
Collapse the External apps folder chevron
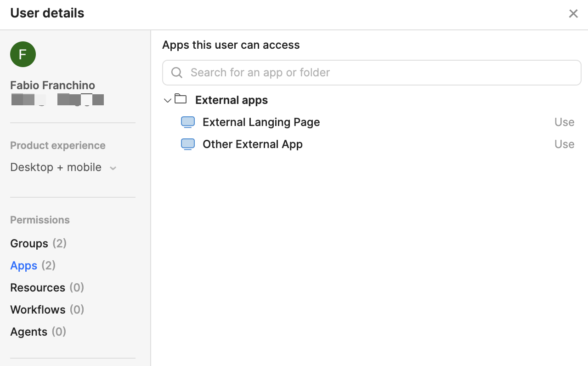pos(167,100)
